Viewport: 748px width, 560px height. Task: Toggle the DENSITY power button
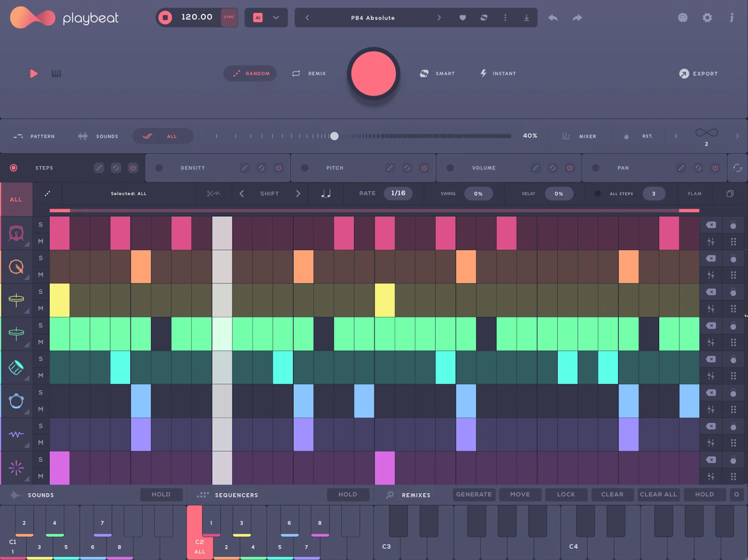(x=279, y=168)
